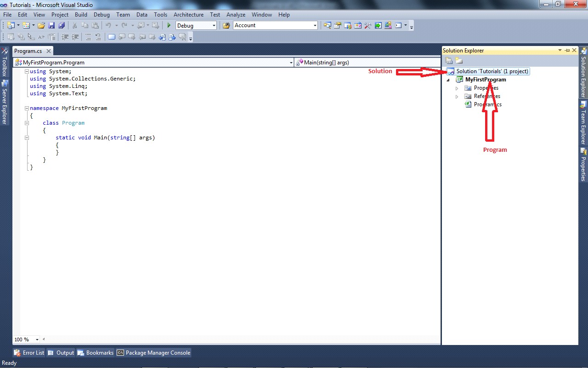Open the Tools menu
The image size is (588, 368).
point(160,15)
